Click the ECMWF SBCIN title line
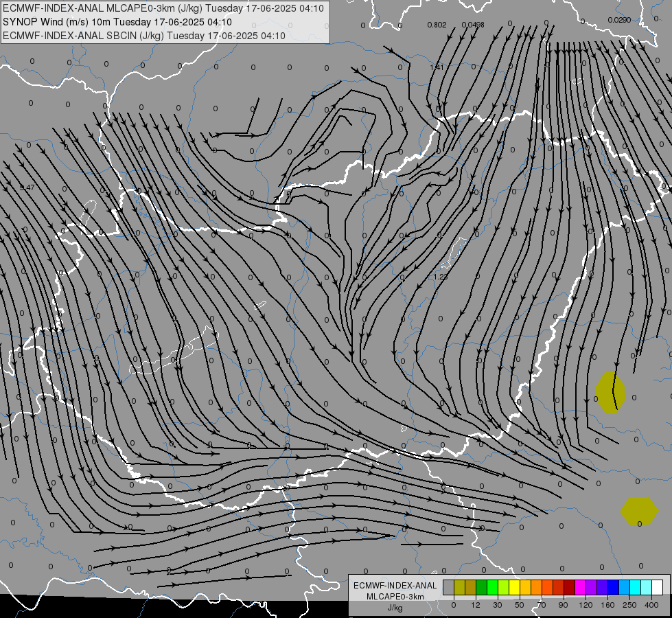Viewport: 672px width, 618px height. [144, 36]
